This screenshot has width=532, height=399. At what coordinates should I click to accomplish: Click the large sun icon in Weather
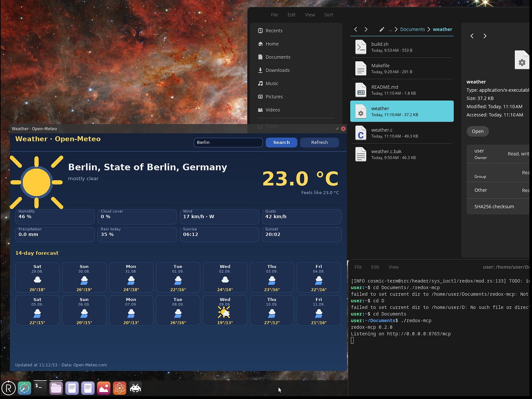[x=37, y=182]
